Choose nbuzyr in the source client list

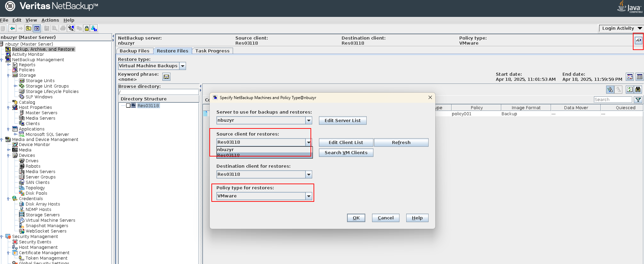point(264,150)
